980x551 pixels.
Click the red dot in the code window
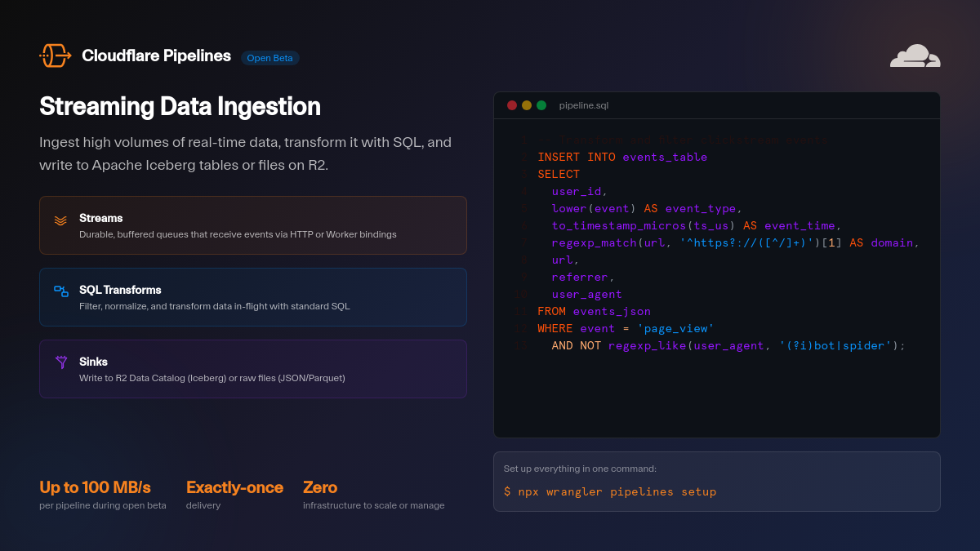[x=512, y=105]
